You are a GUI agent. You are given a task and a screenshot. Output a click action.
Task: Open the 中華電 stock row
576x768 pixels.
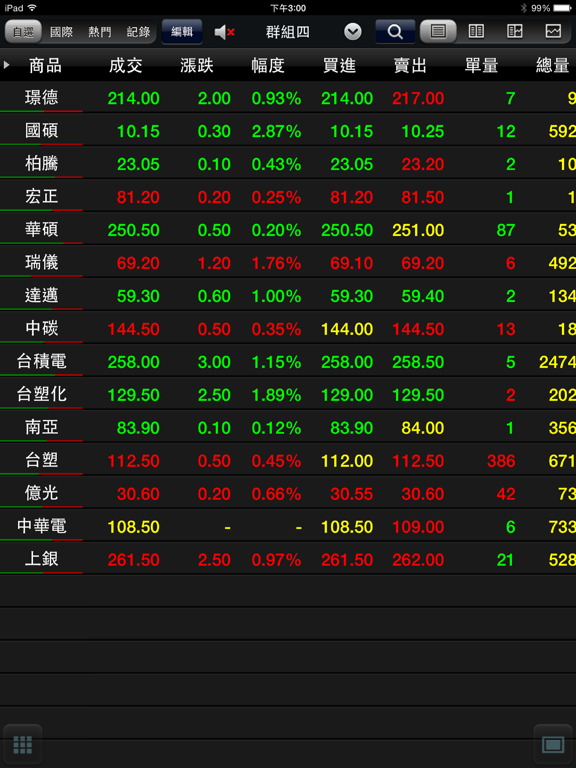point(288,526)
